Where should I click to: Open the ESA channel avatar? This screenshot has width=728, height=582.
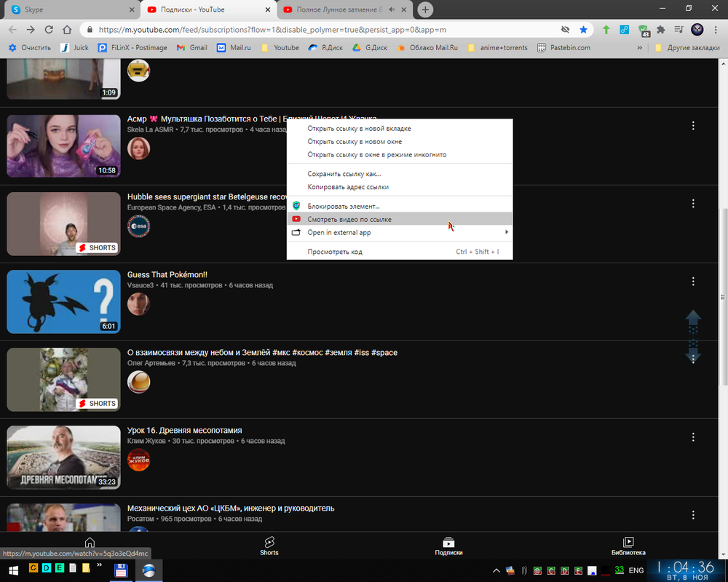(138, 226)
